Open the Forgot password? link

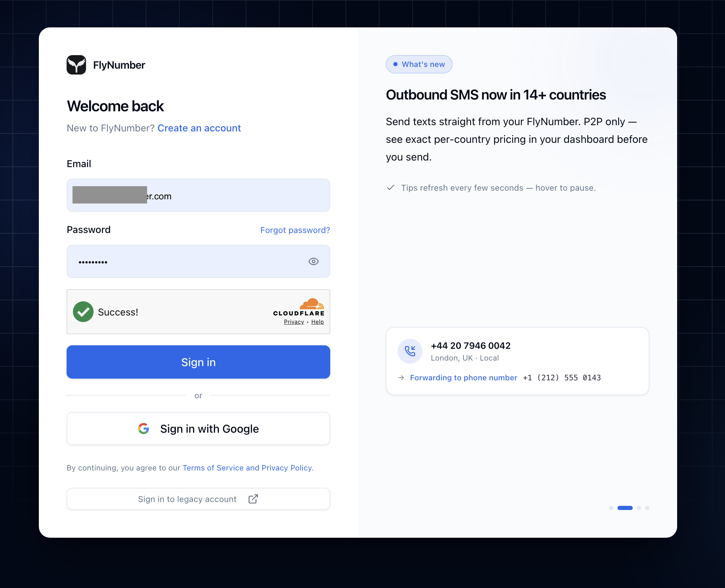coord(295,230)
